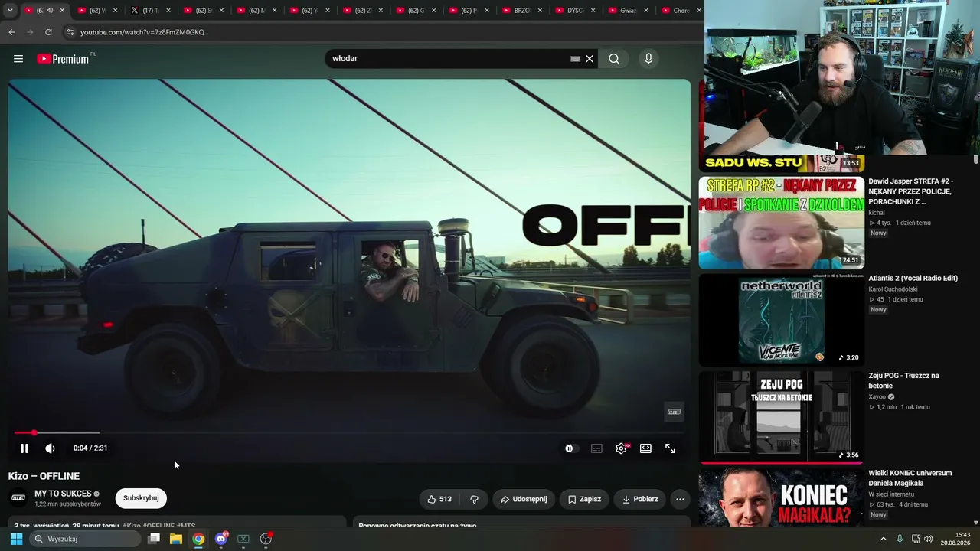The width and height of the screenshot is (980, 551).
Task: Open Zeju POG Tłuszcz na betonie thumbnail
Action: click(x=782, y=418)
